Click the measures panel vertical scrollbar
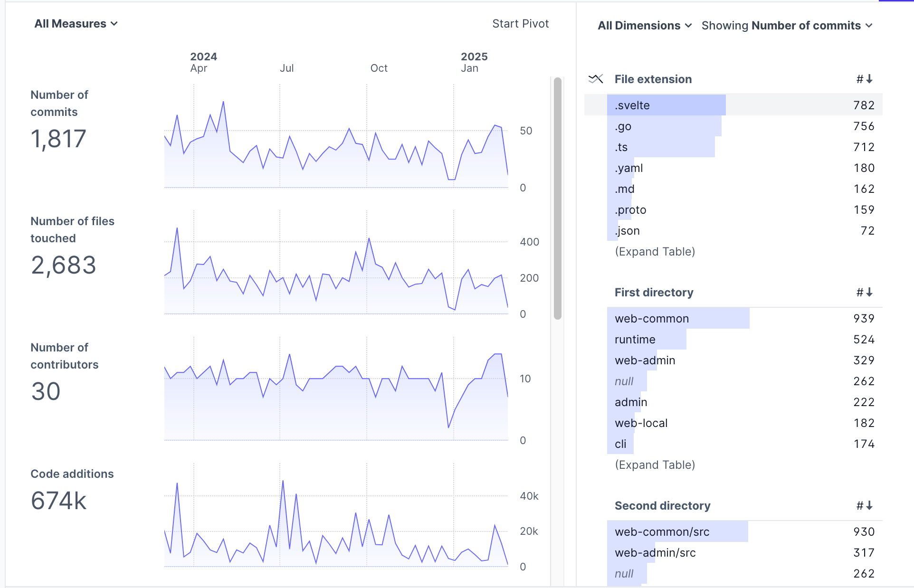 (x=558, y=198)
